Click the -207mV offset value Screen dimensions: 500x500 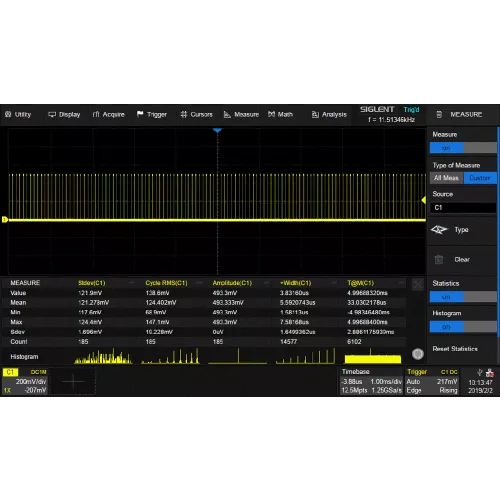click(35, 390)
